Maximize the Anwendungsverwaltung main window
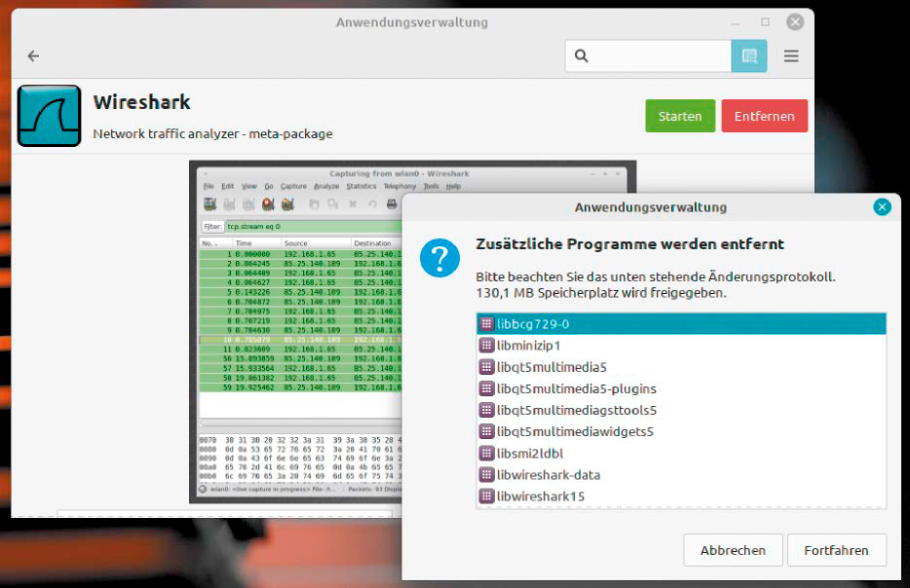 pyautogui.click(x=765, y=22)
